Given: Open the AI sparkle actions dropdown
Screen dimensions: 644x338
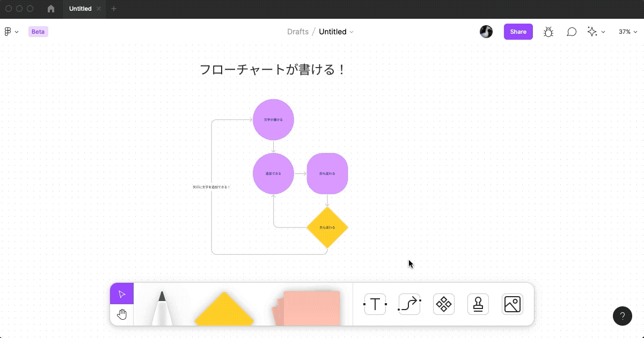Looking at the screenshot, I should pyautogui.click(x=595, y=32).
